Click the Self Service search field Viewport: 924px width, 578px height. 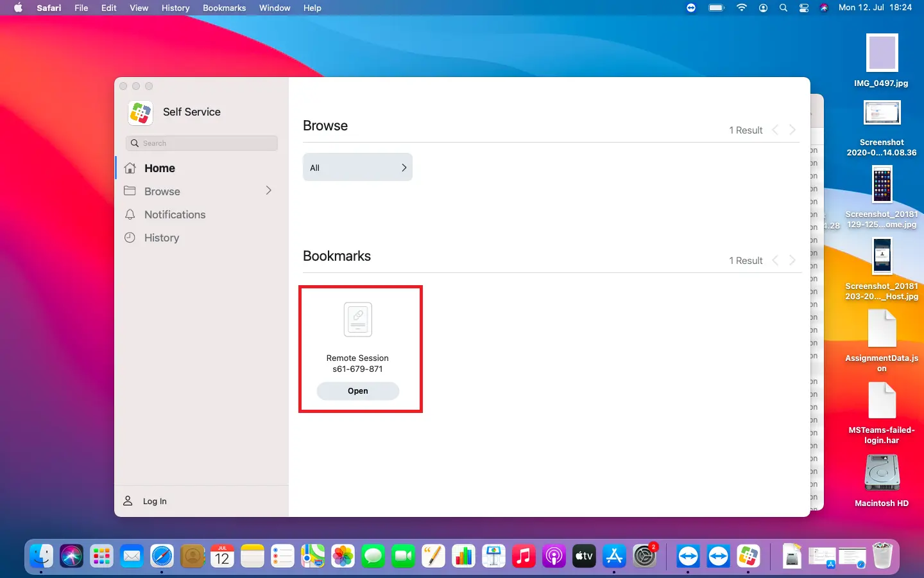201,143
